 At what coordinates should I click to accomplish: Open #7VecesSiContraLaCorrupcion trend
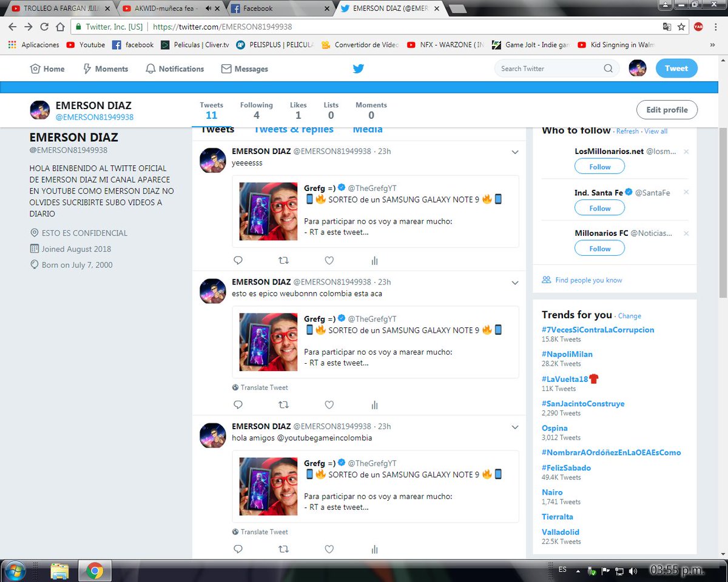pos(598,330)
